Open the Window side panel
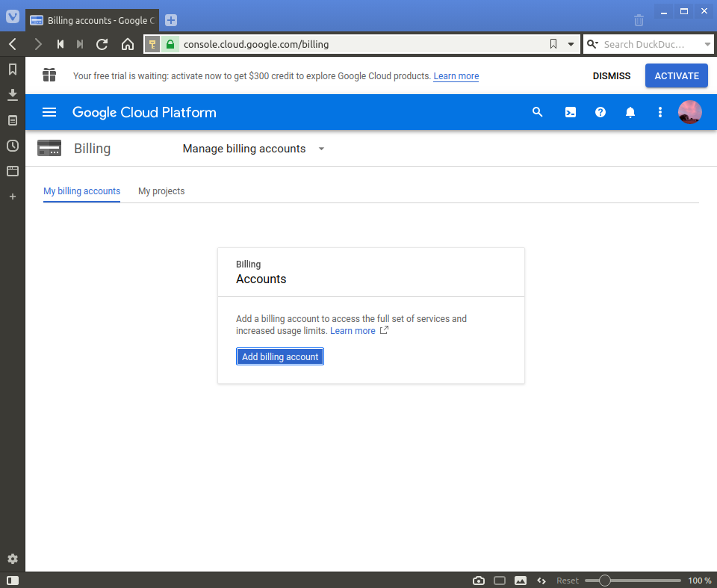Viewport: 717px width, 588px height. (x=13, y=171)
